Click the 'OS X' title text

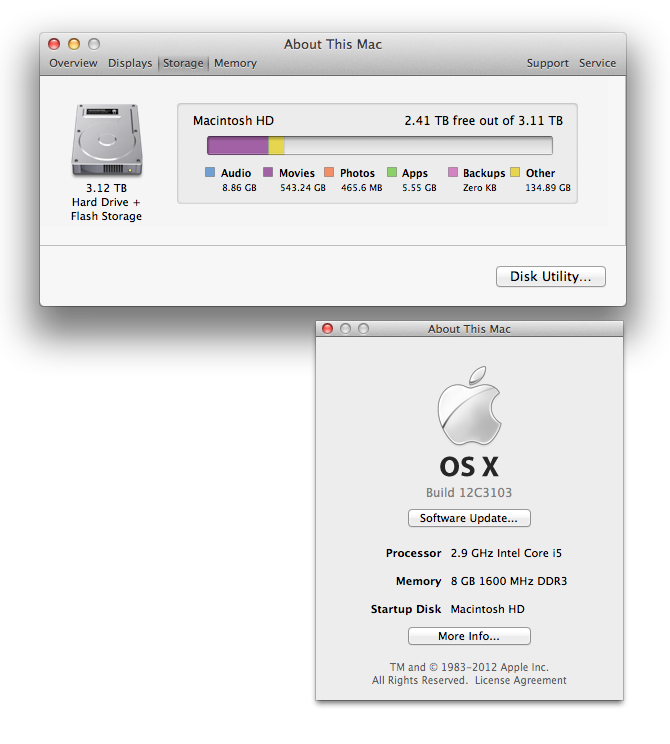[x=469, y=467]
